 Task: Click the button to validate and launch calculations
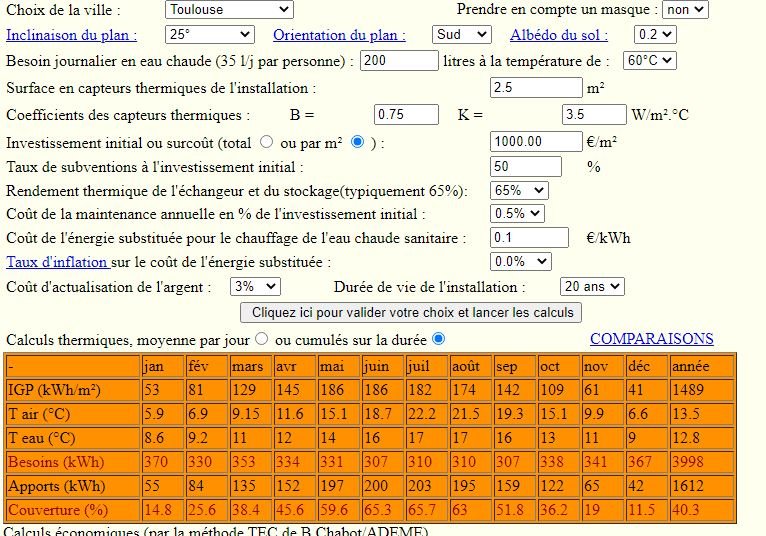pos(411,313)
